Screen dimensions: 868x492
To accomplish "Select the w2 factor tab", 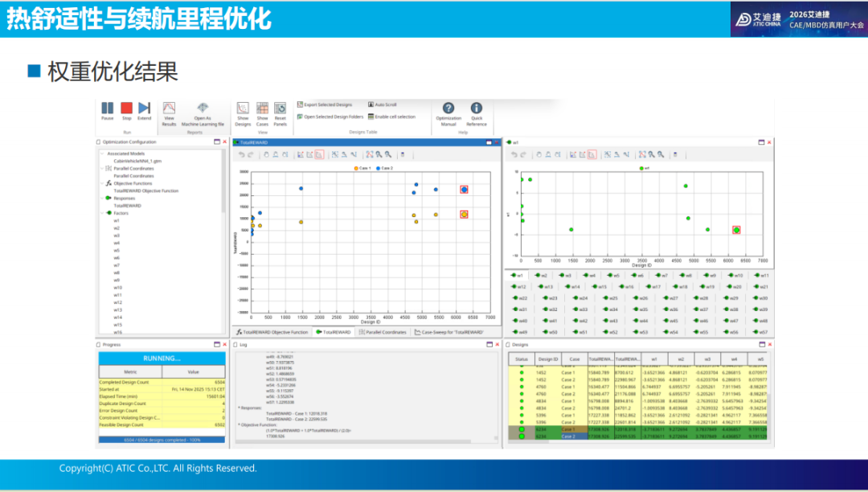I will (541, 275).
